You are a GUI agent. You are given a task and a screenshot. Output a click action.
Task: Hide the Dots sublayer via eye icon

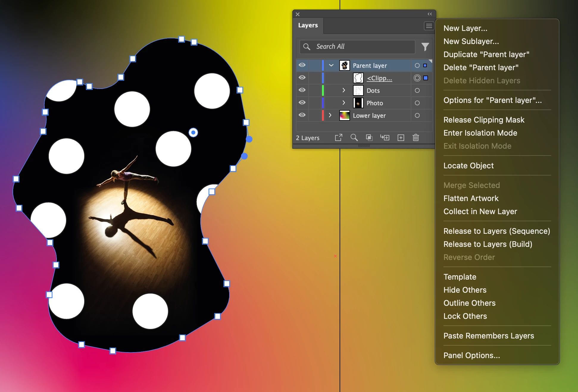tap(302, 90)
